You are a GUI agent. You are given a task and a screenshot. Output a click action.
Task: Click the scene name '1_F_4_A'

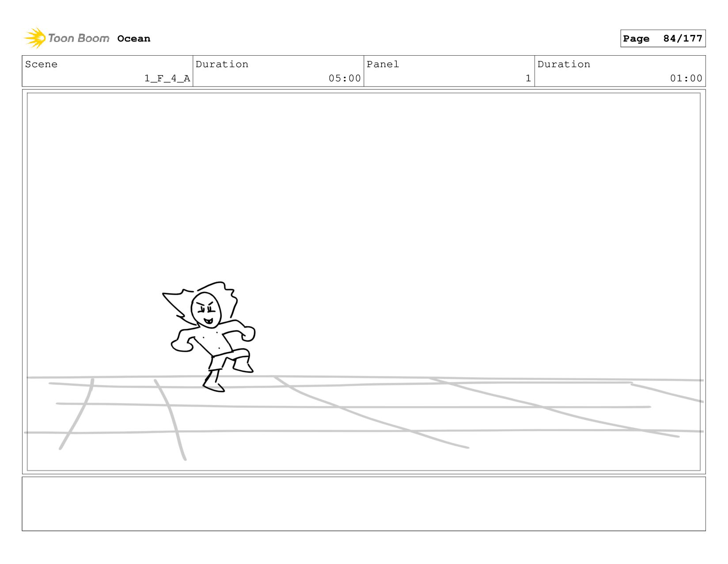[167, 78]
